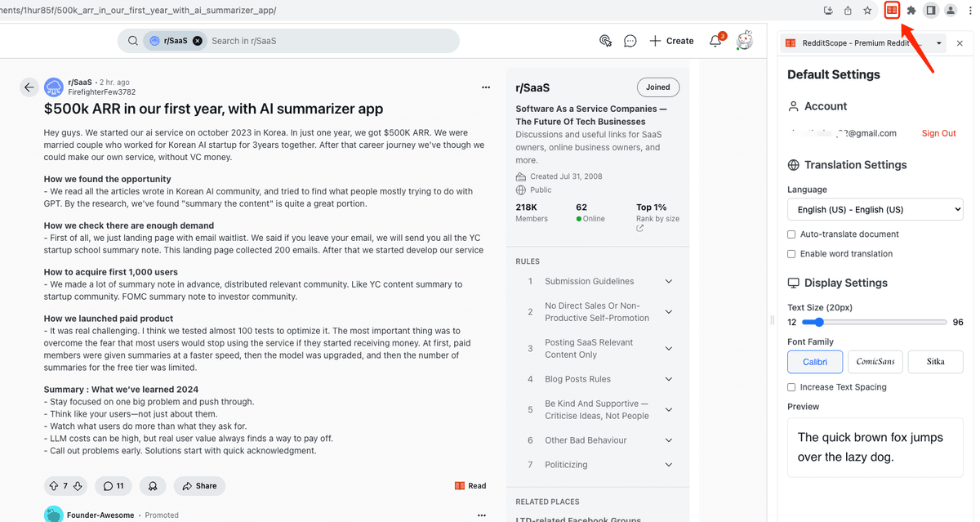Open the notifications bell

point(715,41)
